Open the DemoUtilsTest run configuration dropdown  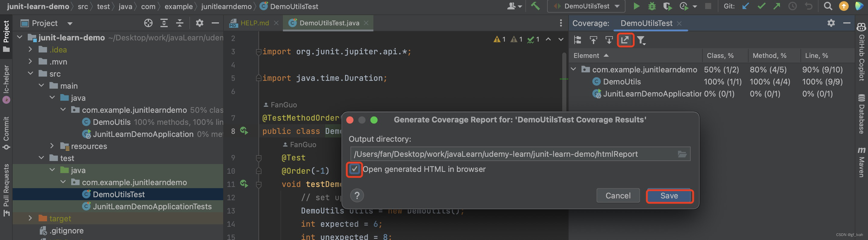tap(586, 6)
